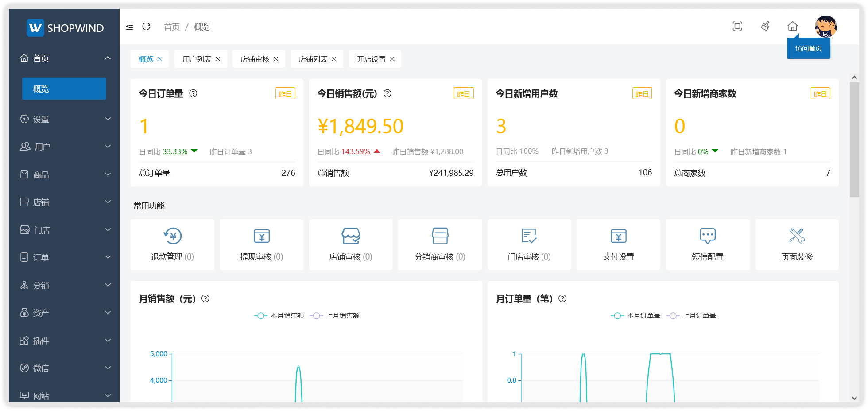Collapse the sidebar menu toggle icon
Screen dimensions: 868x411
[129, 27]
